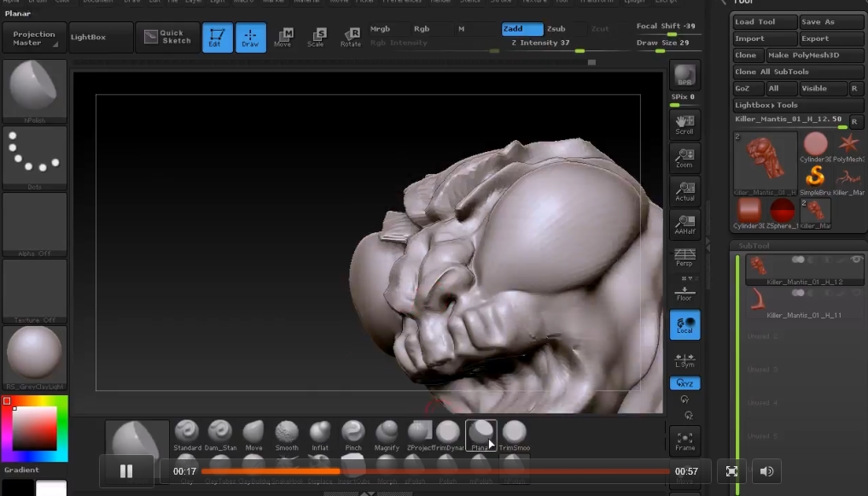Select the Magnify brush

point(387,435)
